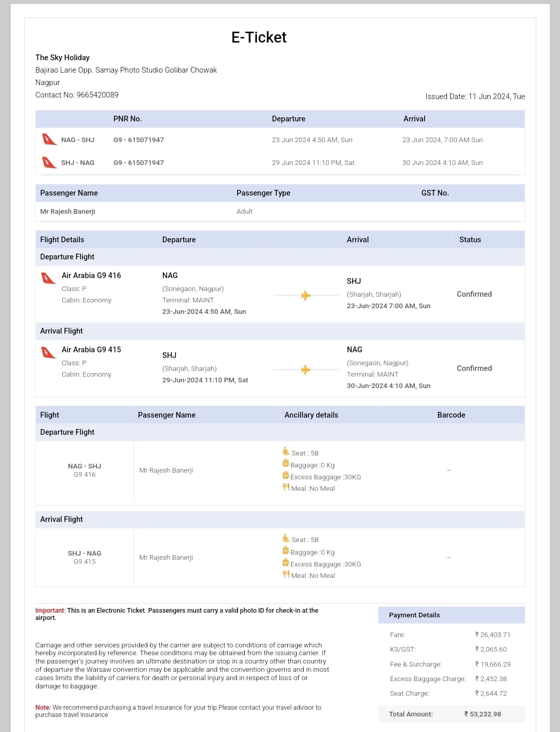
Task: Click the meal icon for G9 415
Action: click(286, 574)
